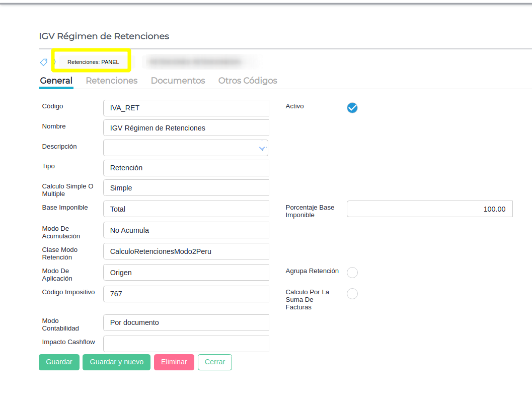Open the Otros Códigos tab
The image size is (532, 394).
tap(248, 81)
